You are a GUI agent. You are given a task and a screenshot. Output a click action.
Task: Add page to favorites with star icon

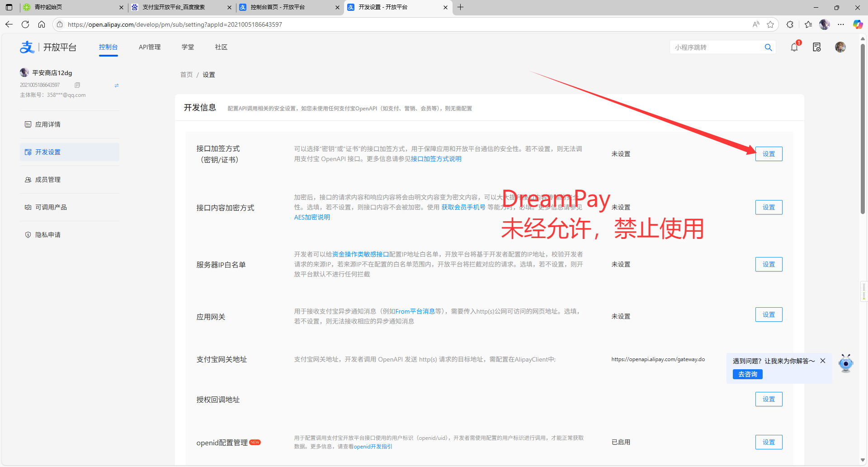coord(770,24)
